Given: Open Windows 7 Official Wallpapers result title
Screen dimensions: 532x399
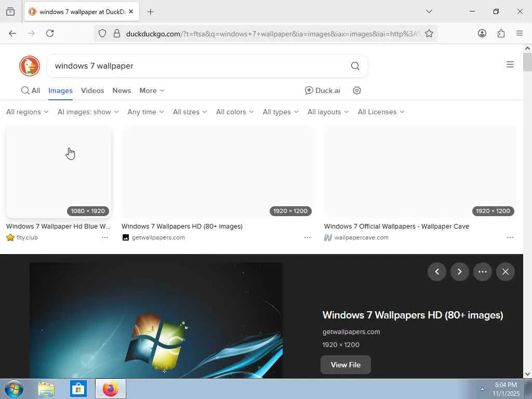Looking at the screenshot, I should tap(396, 227).
